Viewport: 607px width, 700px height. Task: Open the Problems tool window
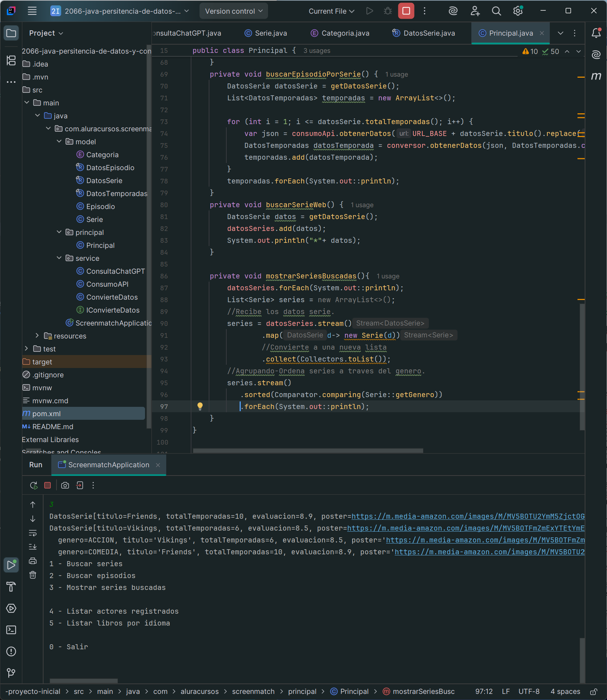pyautogui.click(x=11, y=651)
